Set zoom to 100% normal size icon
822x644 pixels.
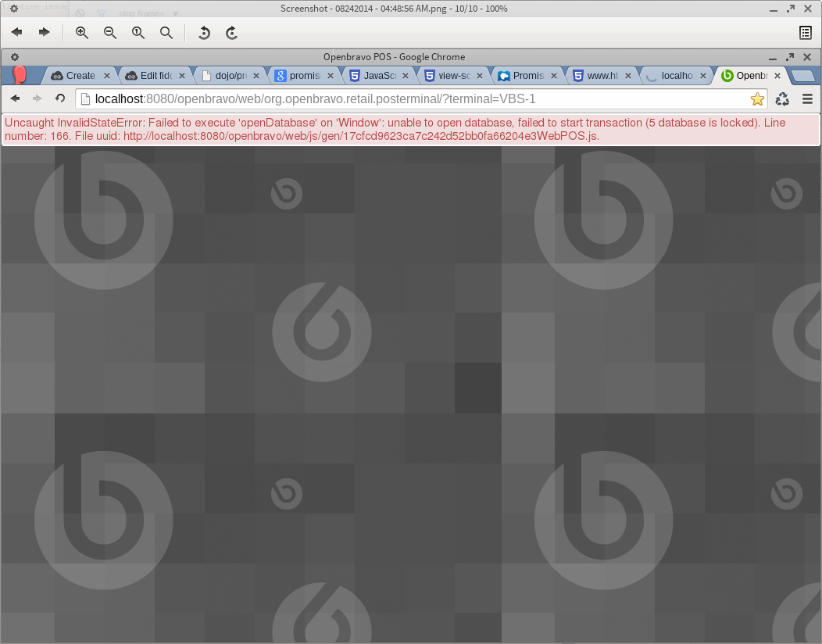tap(138, 33)
